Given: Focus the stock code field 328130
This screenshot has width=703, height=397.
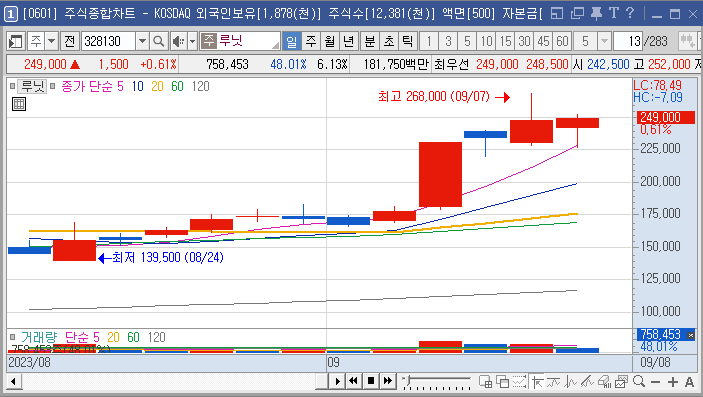Looking at the screenshot, I should pos(108,42).
